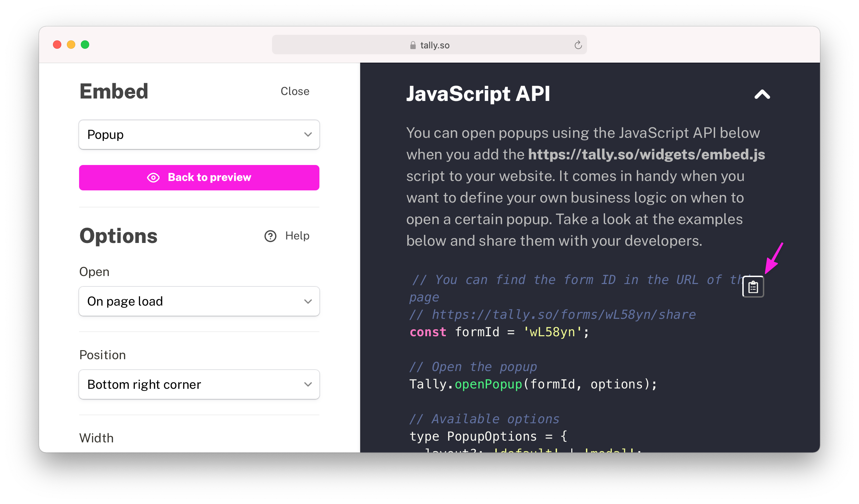Click the eye icon on preview button
This screenshot has height=504, width=859.
(153, 178)
